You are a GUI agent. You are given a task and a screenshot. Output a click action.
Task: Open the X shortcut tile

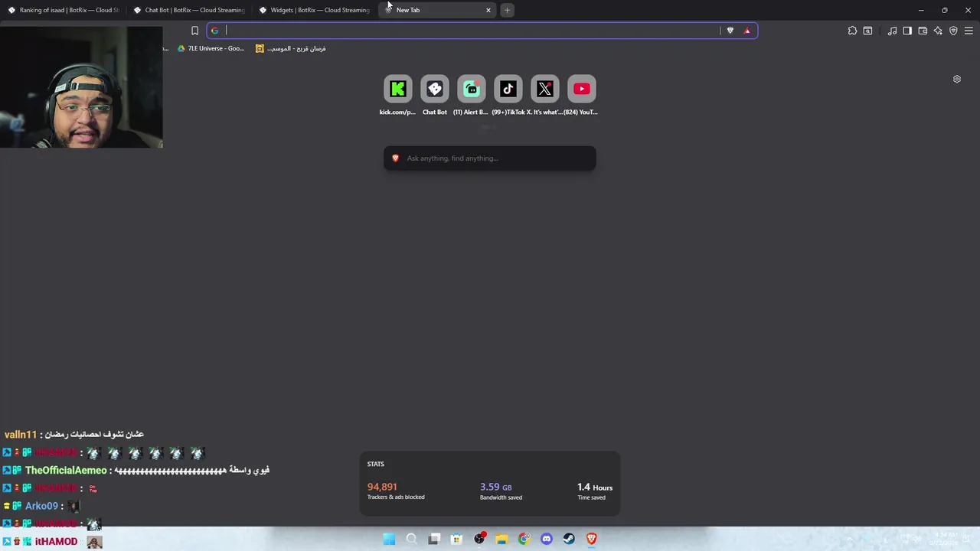[545, 89]
